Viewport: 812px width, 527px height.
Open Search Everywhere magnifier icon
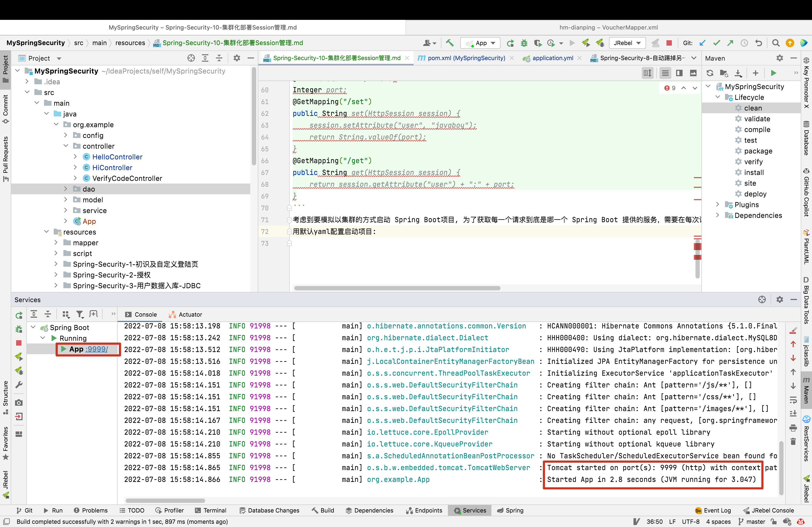776,43
